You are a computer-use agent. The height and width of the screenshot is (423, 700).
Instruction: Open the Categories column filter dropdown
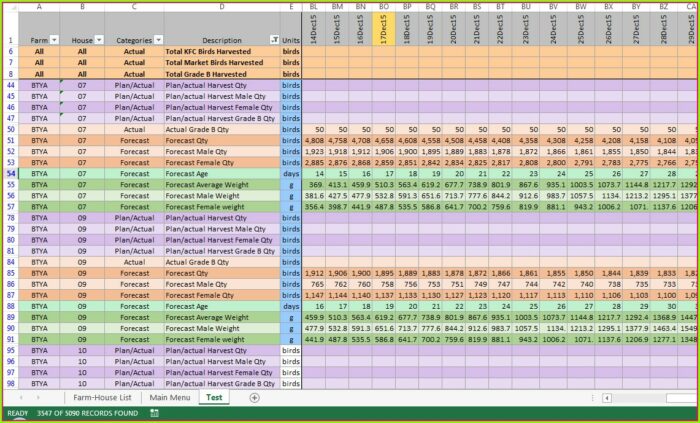(x=158, y=40)
